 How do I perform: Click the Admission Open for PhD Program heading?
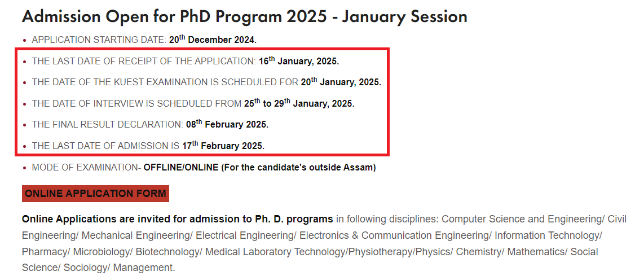244,17
